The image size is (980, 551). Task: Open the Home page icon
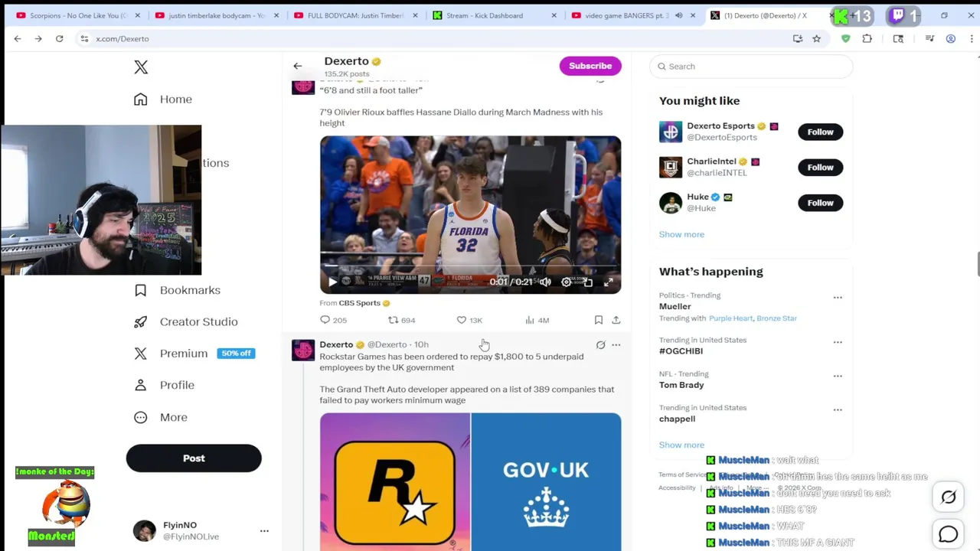(141, 99)
